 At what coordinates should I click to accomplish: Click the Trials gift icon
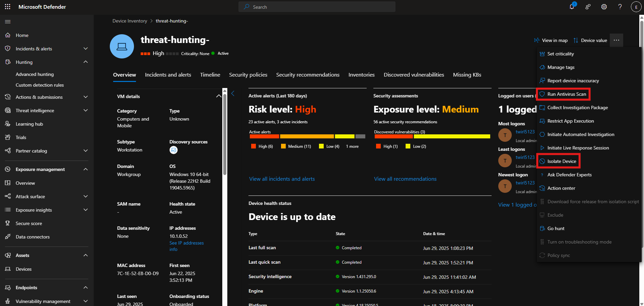[8, 137]
